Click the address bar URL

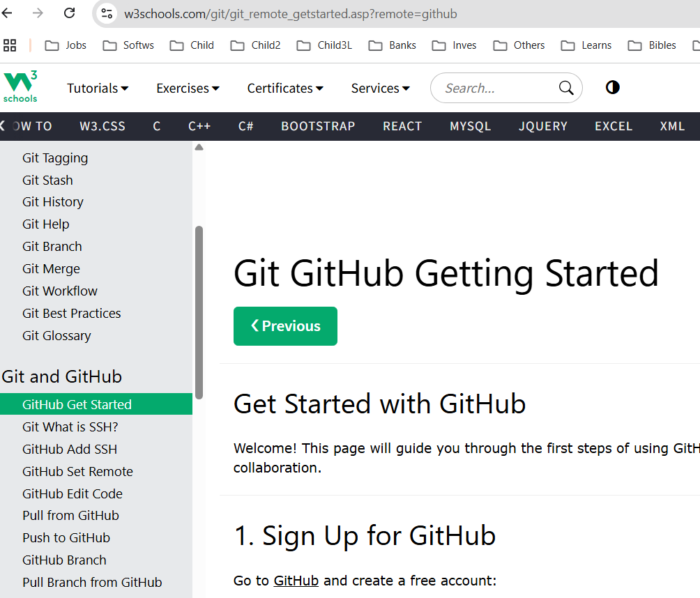coord(291,14)
